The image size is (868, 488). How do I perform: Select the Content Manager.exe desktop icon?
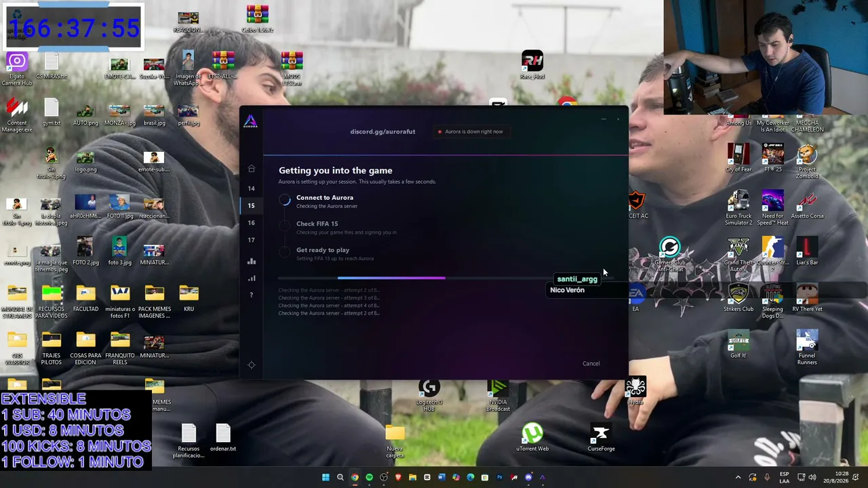(x=17, y=115)
